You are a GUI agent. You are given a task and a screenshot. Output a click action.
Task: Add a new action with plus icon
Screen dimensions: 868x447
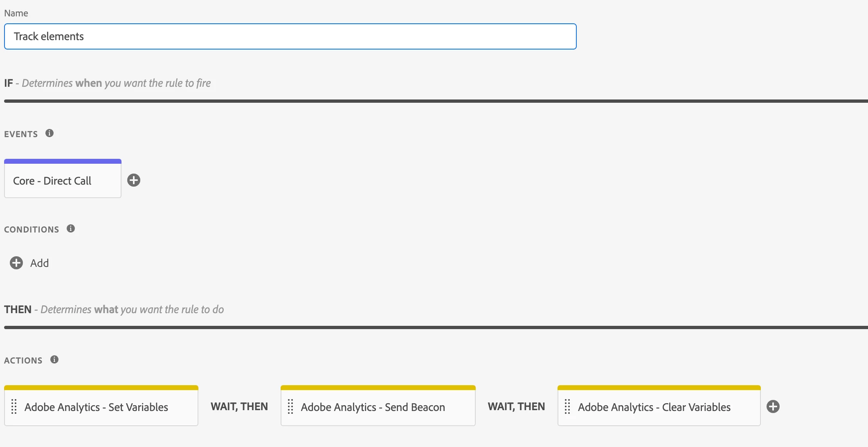[x=773, y=406]
